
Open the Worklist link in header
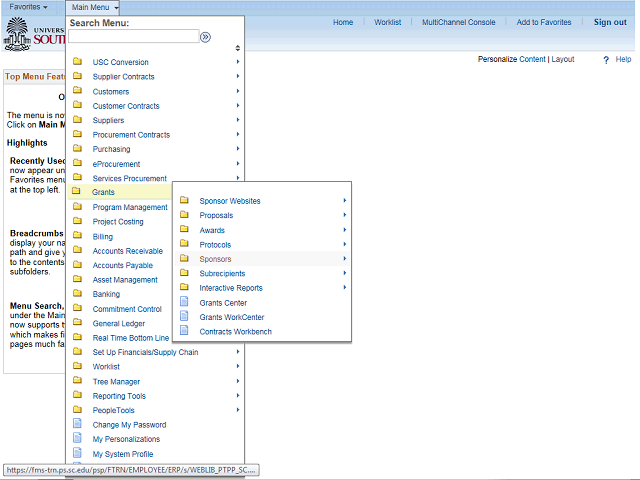[388, 22]
